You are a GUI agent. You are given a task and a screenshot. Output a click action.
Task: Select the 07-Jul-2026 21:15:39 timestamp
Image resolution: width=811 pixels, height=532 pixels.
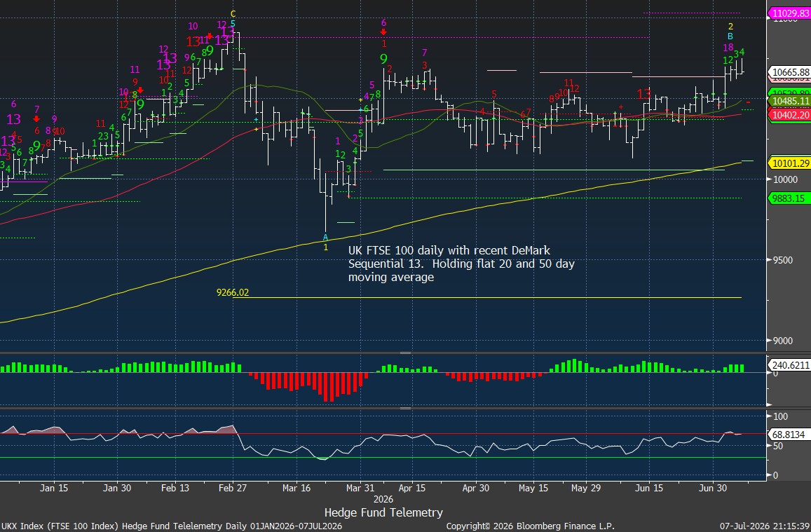click(765, 526)
